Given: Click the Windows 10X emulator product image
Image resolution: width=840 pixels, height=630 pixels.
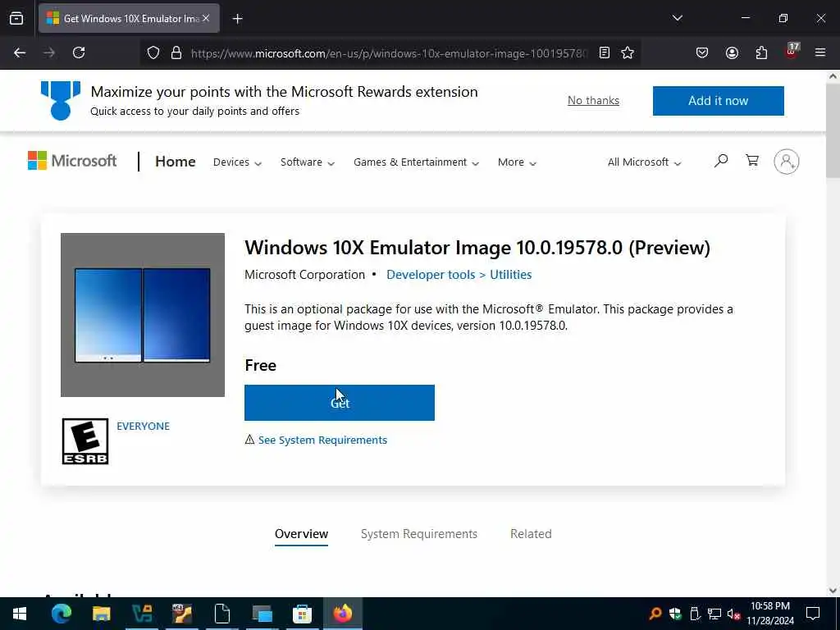Looking at the screenshot, I should pyautogui.click(x=143, y=315).
